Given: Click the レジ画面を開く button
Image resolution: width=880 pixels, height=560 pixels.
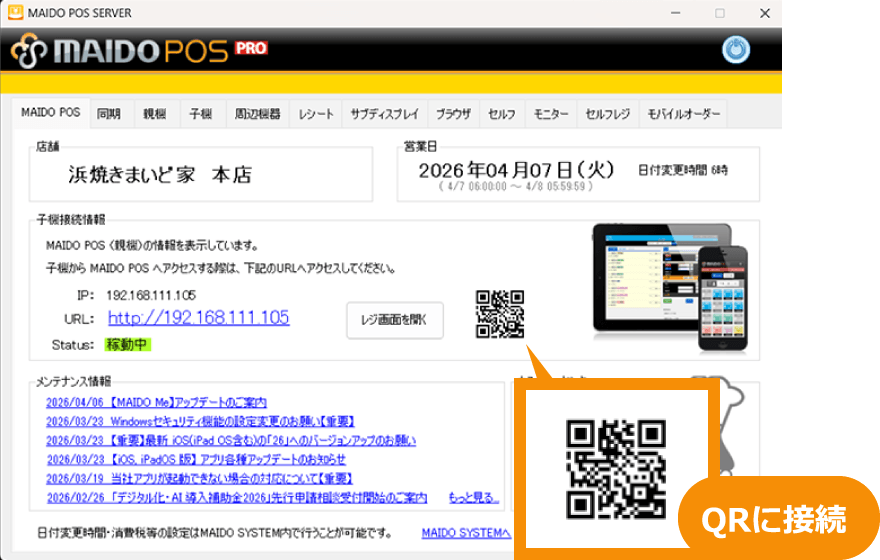Looking at the screenshot, I should click(395, 320).
